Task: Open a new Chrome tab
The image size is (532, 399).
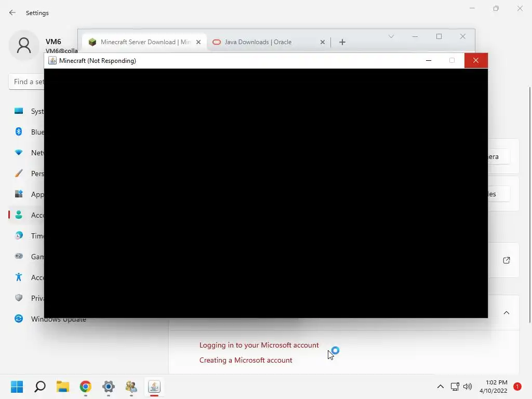Action: 342,42
